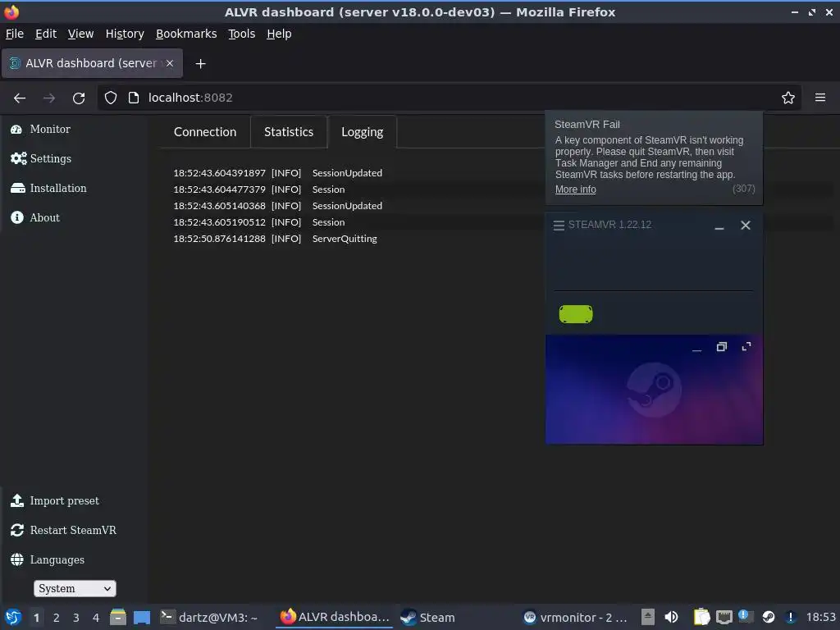Select the ALVR dashboard browser tab
Screen dimensions: 840x630
click(x=92, y=63)
